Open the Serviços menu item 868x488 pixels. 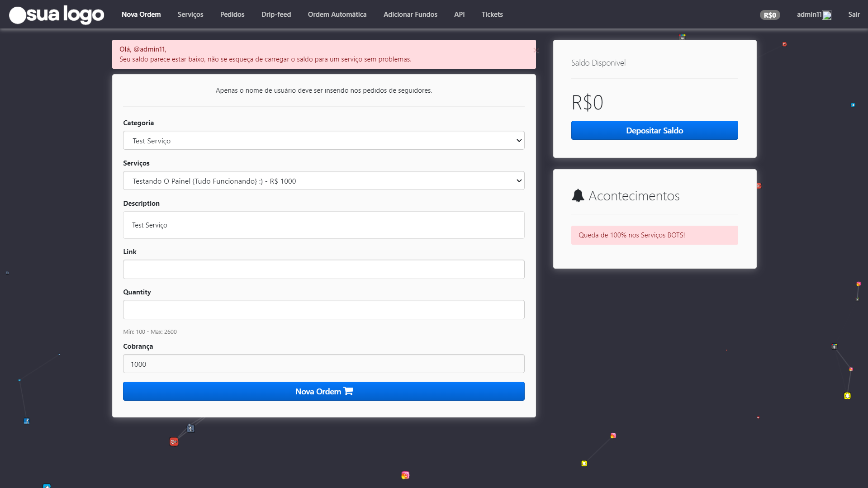[x=190, y=14]
